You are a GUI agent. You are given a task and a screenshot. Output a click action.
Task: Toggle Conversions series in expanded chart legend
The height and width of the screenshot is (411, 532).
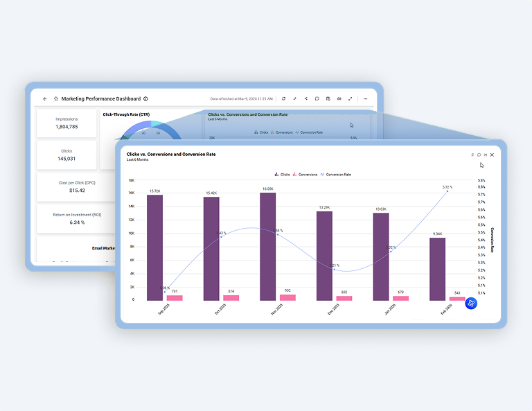tap(305, 175)
